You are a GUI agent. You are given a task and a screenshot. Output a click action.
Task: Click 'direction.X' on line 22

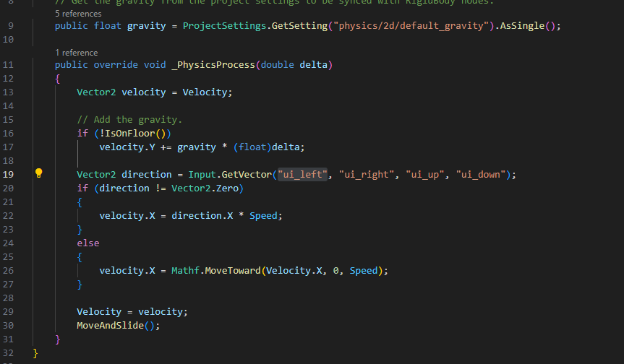tap(202, 216)
